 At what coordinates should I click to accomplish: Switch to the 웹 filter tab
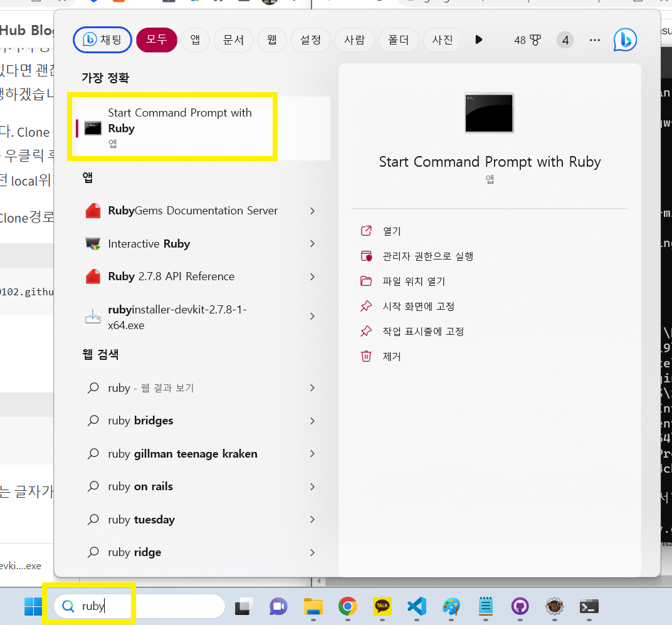pyautogui.click(x=271, y=40)
